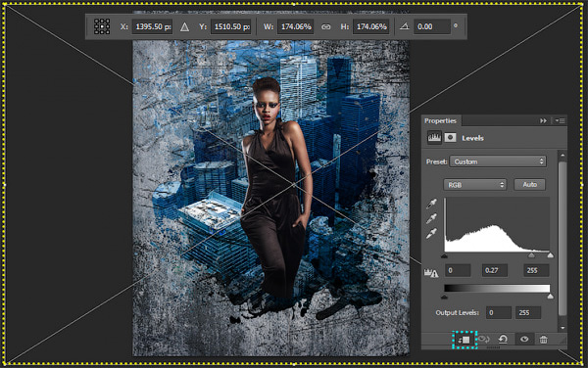Pick the white point eyedropper
The height and width of the screenshot is (368, 588).
(x=431, y=233)
